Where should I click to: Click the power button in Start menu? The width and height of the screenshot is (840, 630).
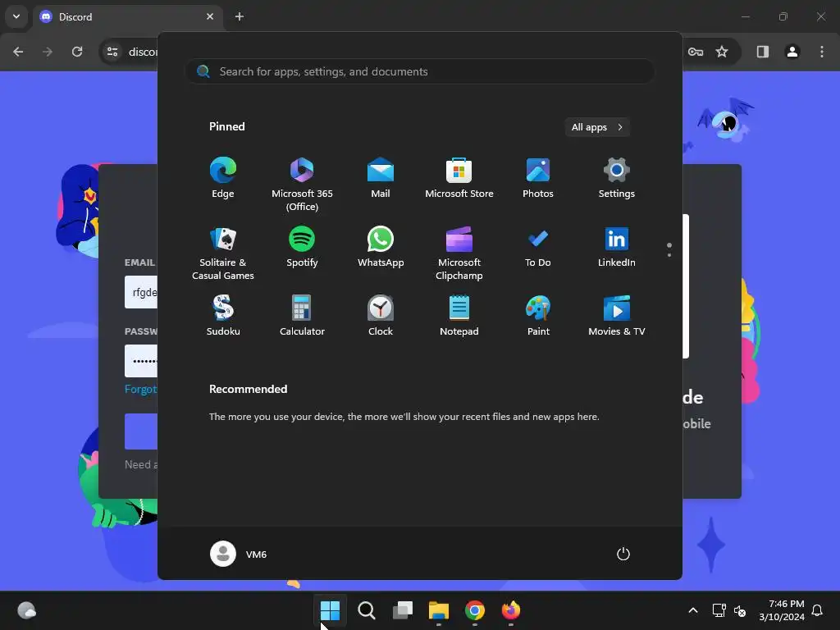click(623, 554)
